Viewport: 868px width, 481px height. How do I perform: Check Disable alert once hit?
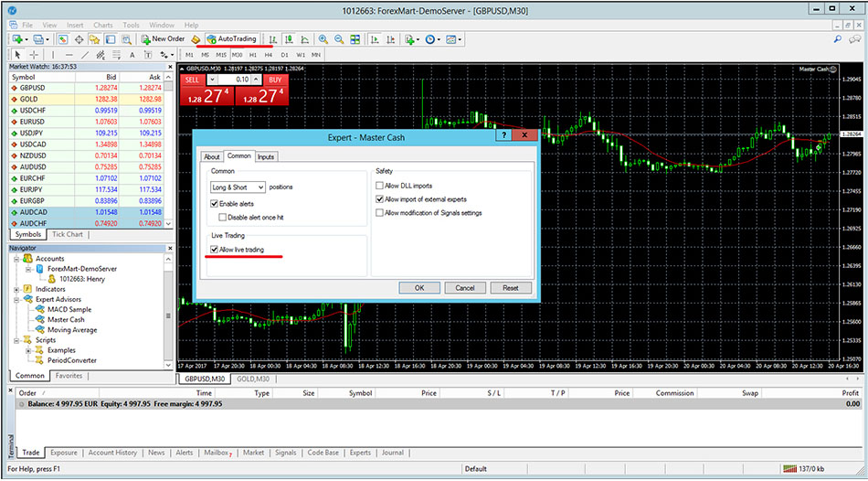coord(223,218)
